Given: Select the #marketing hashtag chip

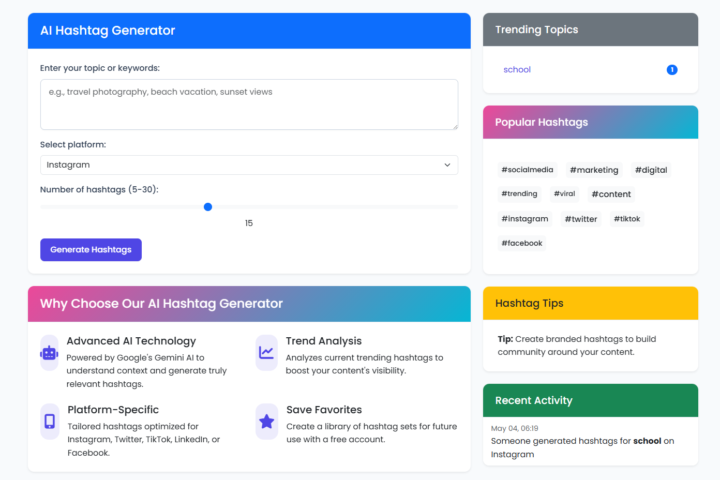Looking at the screenshot, I should (594, 170).
